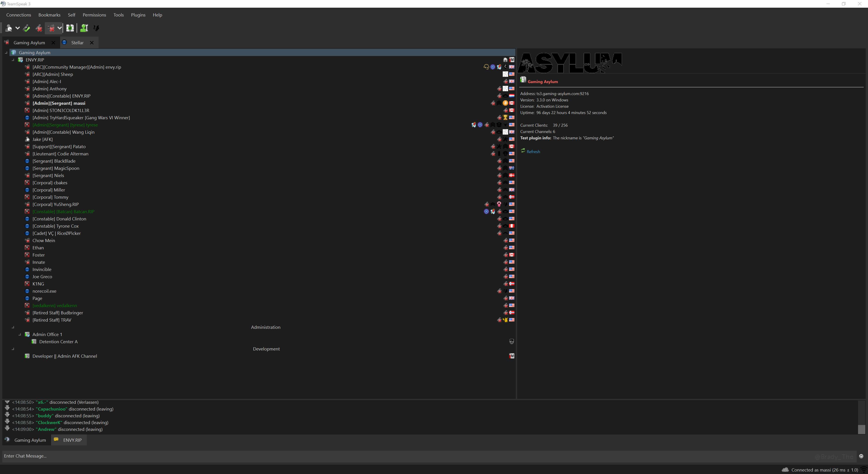Open the Plugins menu

click(x=138, y=15)
